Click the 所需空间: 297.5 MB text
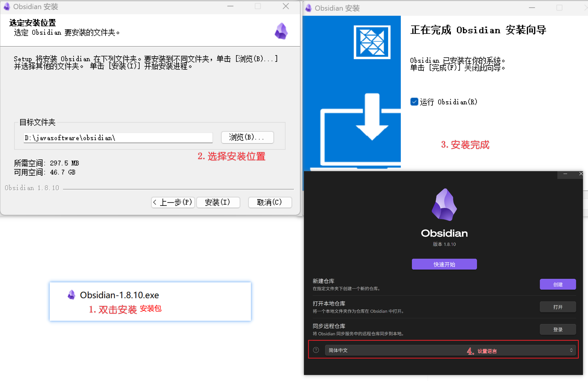This screenshot has width=588, height=381. click(46, 163)
